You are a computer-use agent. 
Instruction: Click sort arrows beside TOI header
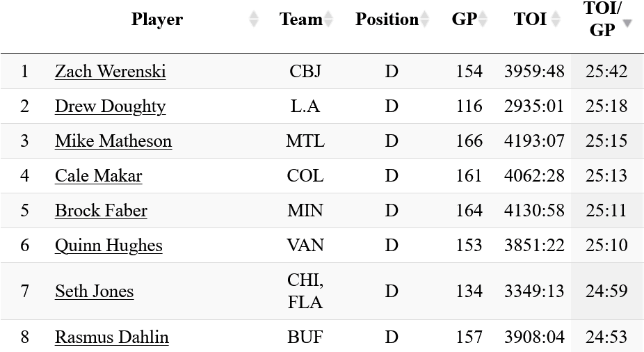point(555,19)
